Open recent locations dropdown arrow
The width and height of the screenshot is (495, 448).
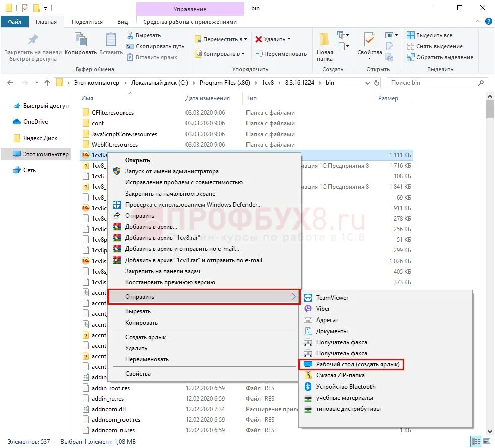point(37,83)
